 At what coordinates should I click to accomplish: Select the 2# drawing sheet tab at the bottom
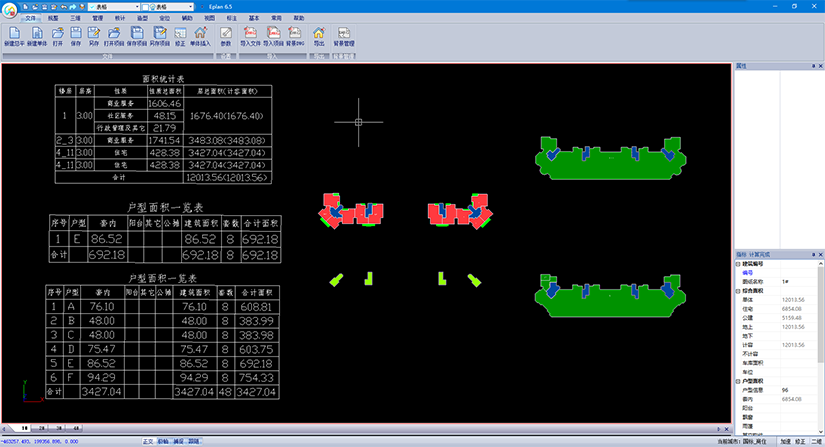point(42,427)
